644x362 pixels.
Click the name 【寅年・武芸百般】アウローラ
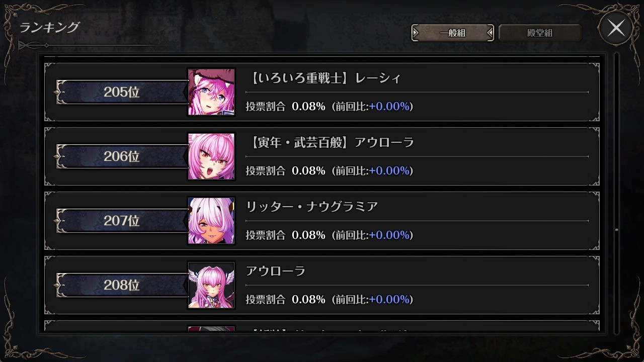(331, 142)
